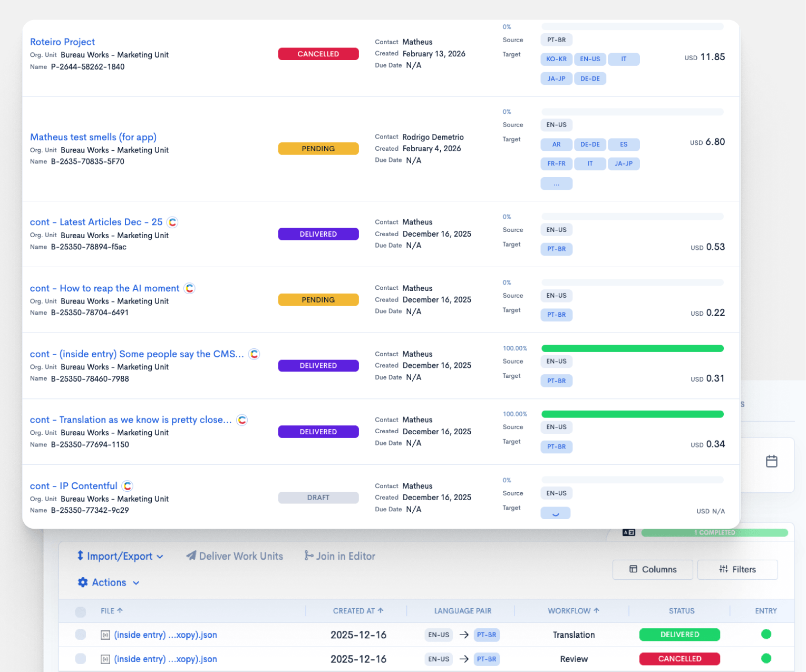The height and width of the screenshot is (672, 806).
Task: Open (inside entry) json file in Translation row
Action: (x=166, y=635)
